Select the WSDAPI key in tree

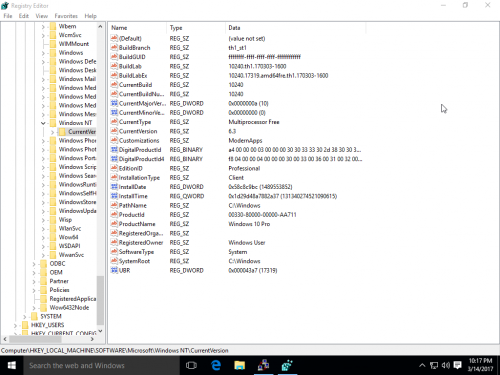[x=69, y=246]
